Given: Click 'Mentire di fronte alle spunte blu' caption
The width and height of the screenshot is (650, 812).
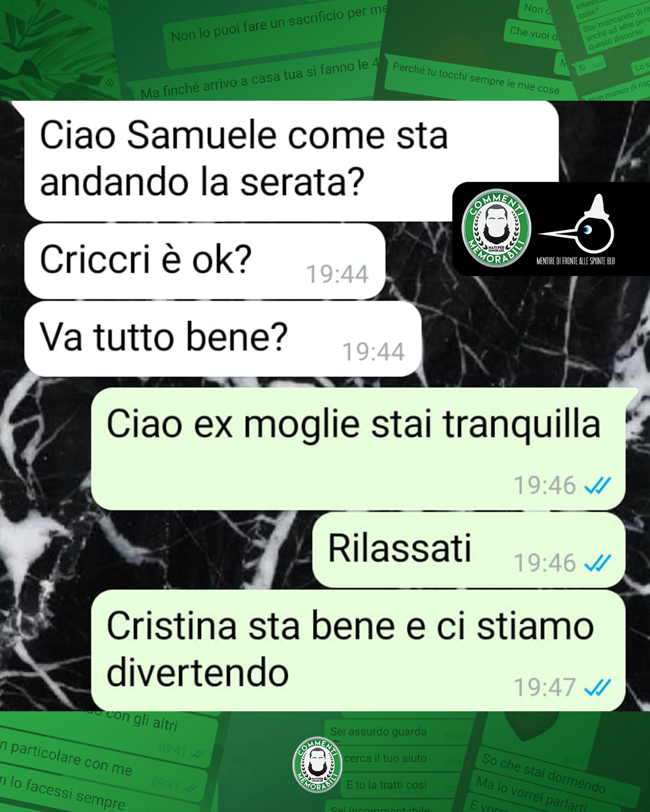Looking at the screenshot, I should 575,261.
